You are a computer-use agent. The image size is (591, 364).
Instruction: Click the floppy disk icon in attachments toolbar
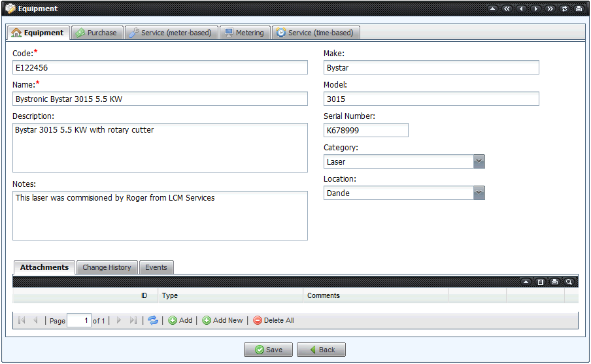[x=540, y=282]
